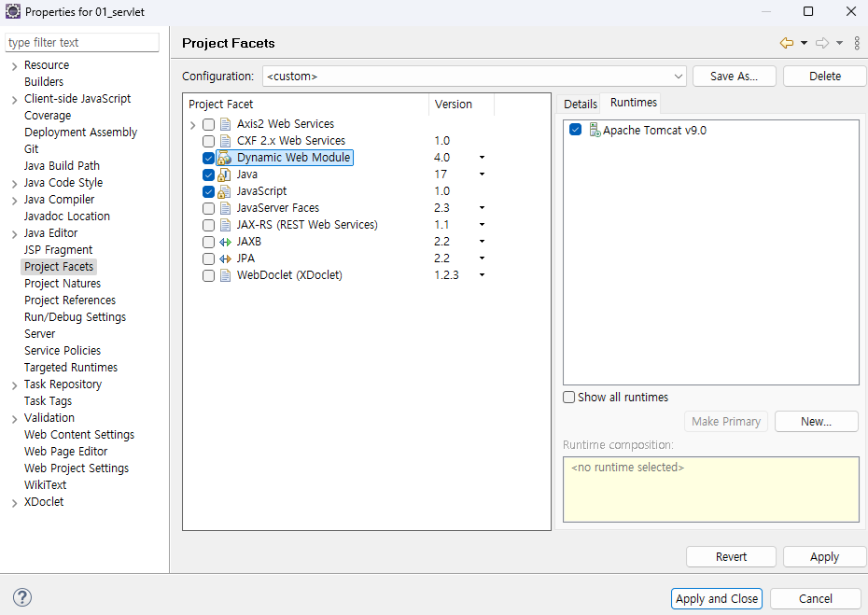Screen dimensions: 868x615
Task: Check the WebDoclet (XDoclet) facet checkbox
Action: [208, 275]
